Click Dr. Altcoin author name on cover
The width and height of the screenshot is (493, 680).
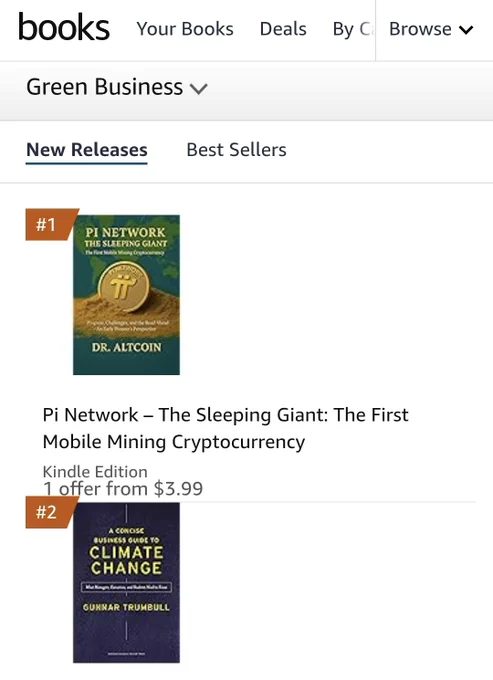pos(126,347)
